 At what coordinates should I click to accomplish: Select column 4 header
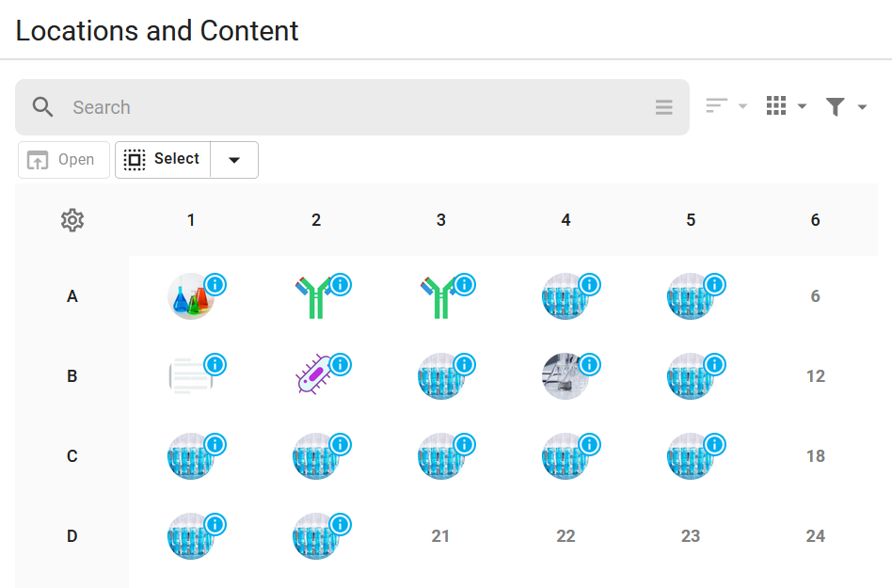tap(565, 220)
